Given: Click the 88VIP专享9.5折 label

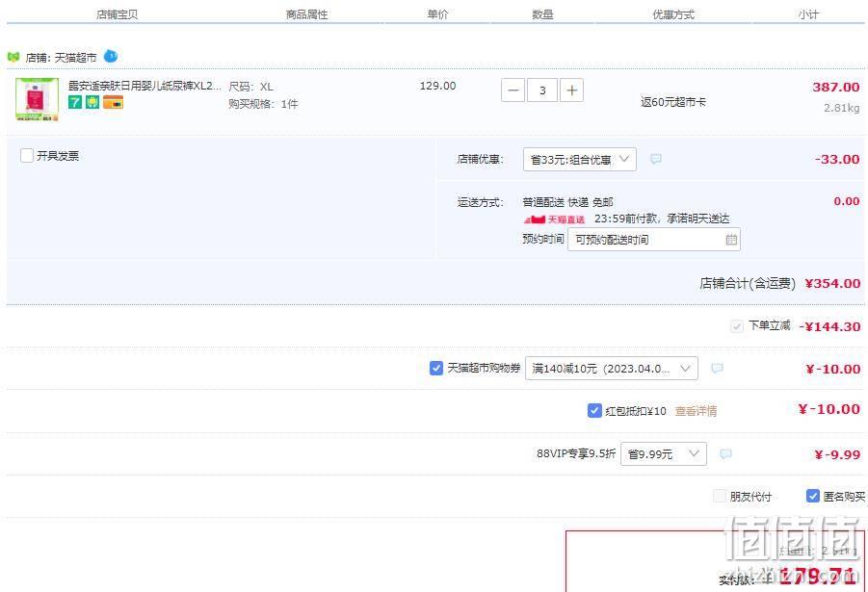Looking at the screenshot, I should 576,453.
